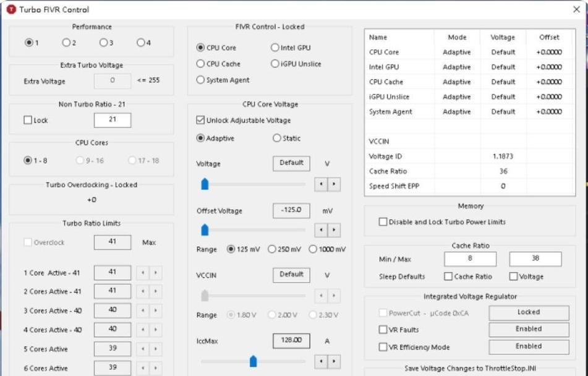588x376 pixels.
Task: Click the Offset Voltage slider thumb
Action: [x=205, y=230]
